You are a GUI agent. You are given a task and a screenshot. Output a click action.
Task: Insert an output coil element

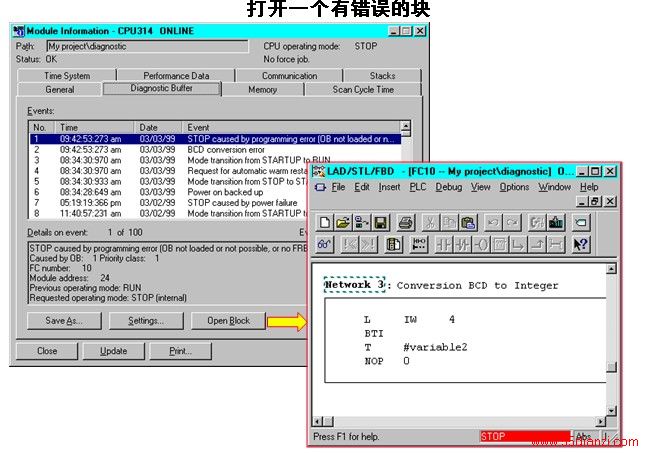[481, 245]
